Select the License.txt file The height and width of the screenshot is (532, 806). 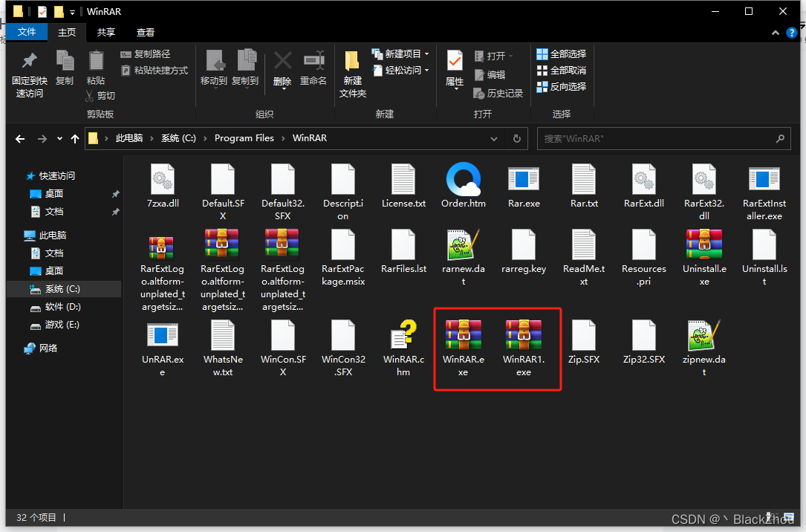coord(403,186)
